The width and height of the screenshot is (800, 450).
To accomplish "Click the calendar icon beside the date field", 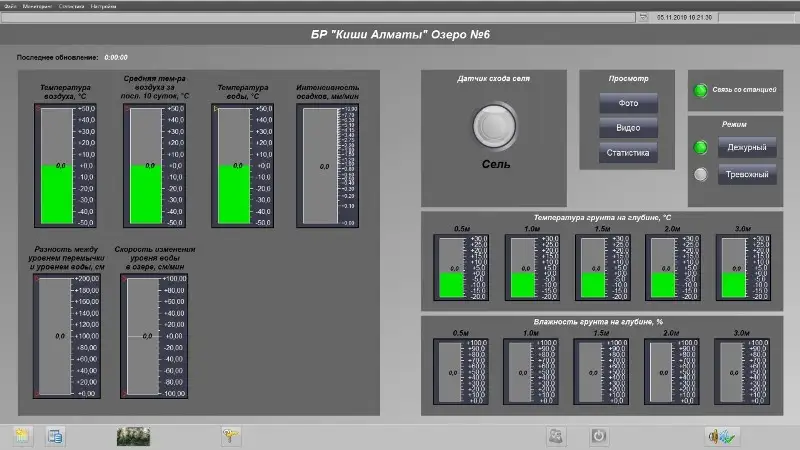I will (644, 17).
